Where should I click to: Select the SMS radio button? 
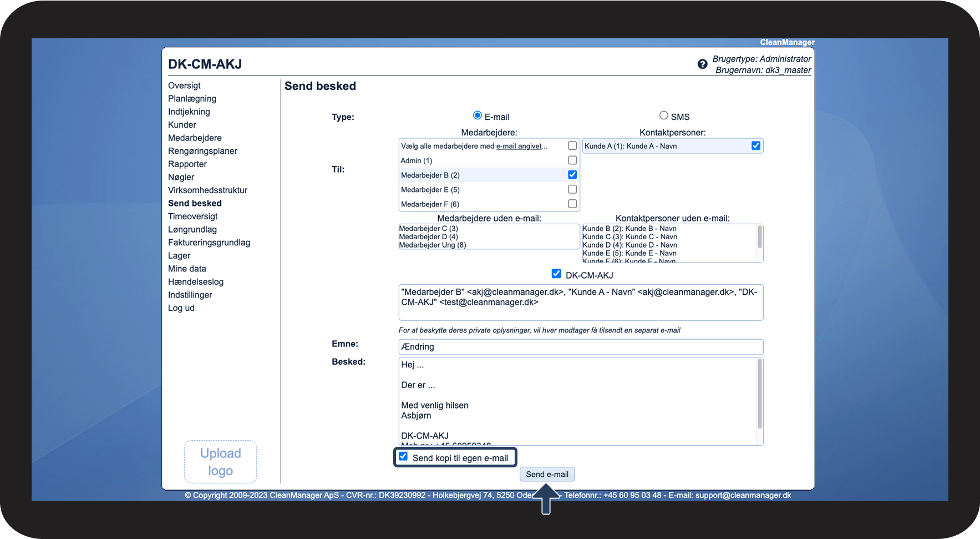coord(663,115)
